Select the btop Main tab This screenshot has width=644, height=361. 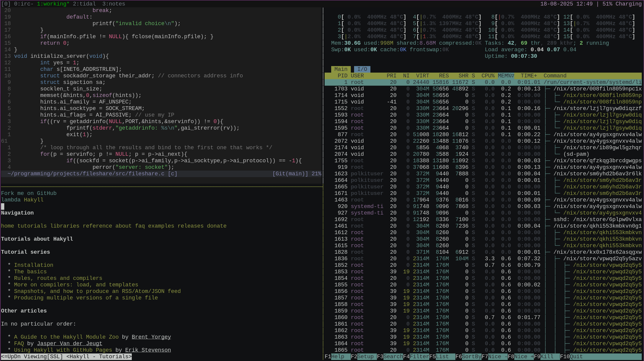341,69
